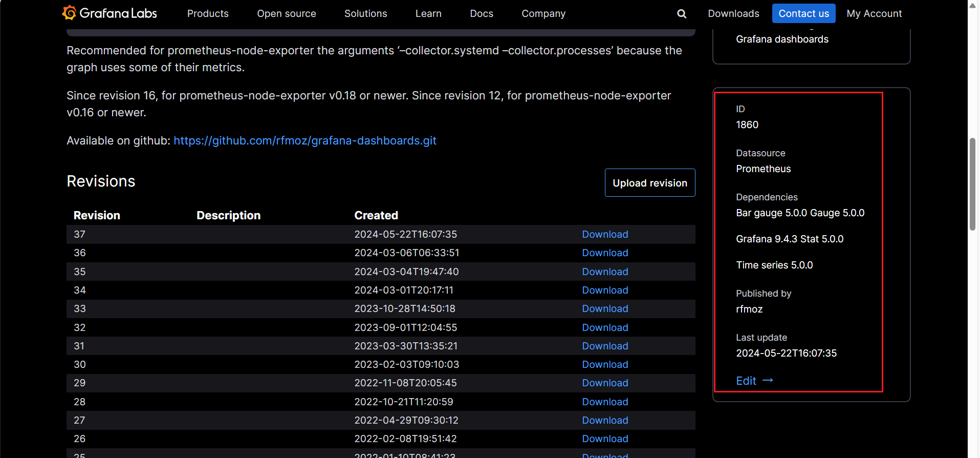
Task: Open the Company menu
Action: coord(543,13)
